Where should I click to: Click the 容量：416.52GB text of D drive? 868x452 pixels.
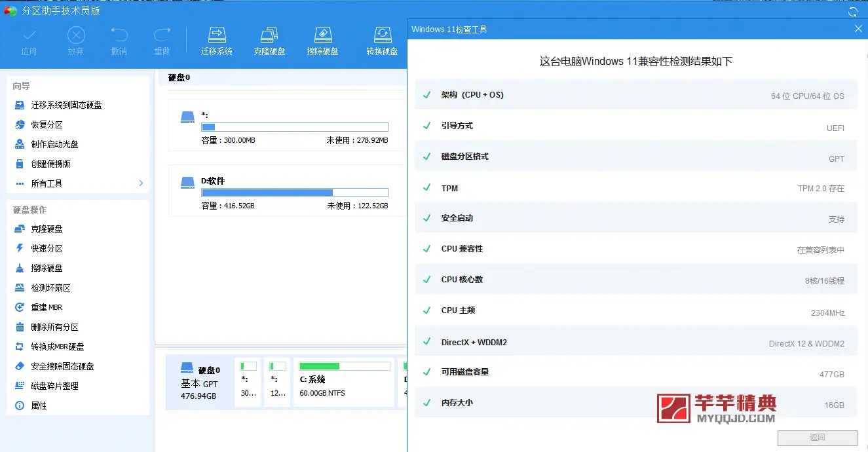point(228,206)
